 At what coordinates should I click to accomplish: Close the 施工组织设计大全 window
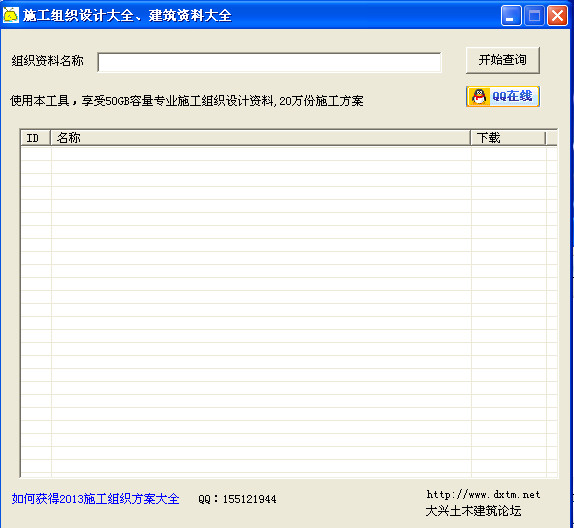pyautogui.click(x=557, y=16)
